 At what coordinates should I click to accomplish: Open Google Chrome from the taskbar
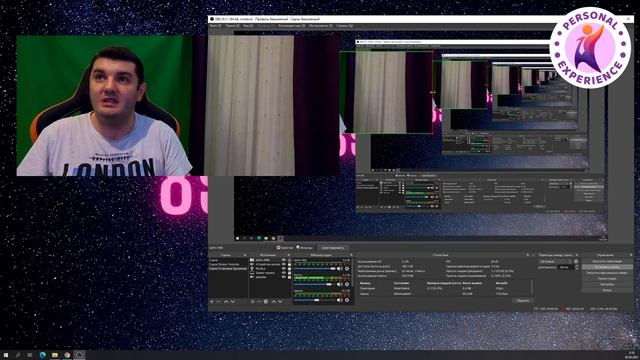(x=67, y=355)
